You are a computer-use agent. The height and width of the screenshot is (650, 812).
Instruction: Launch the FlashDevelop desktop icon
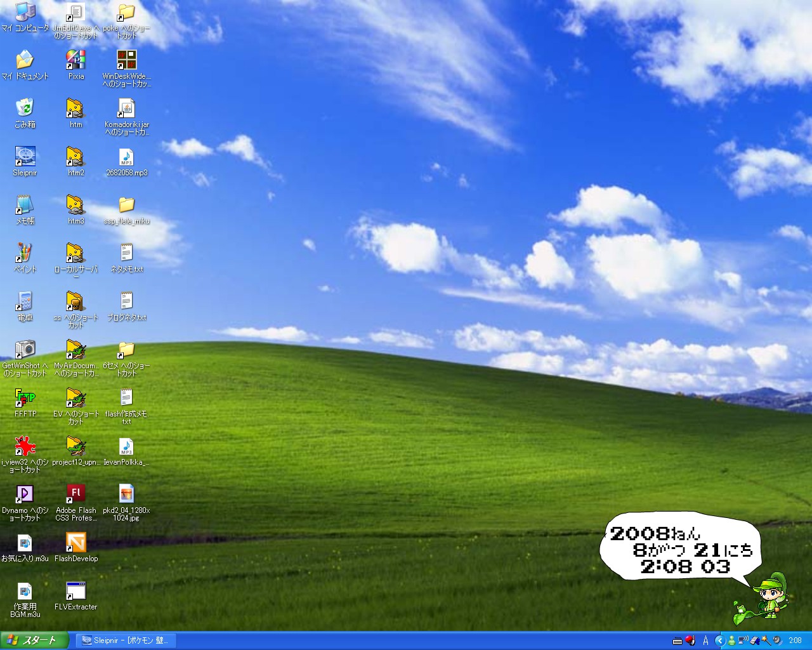[x=75, y=543]
